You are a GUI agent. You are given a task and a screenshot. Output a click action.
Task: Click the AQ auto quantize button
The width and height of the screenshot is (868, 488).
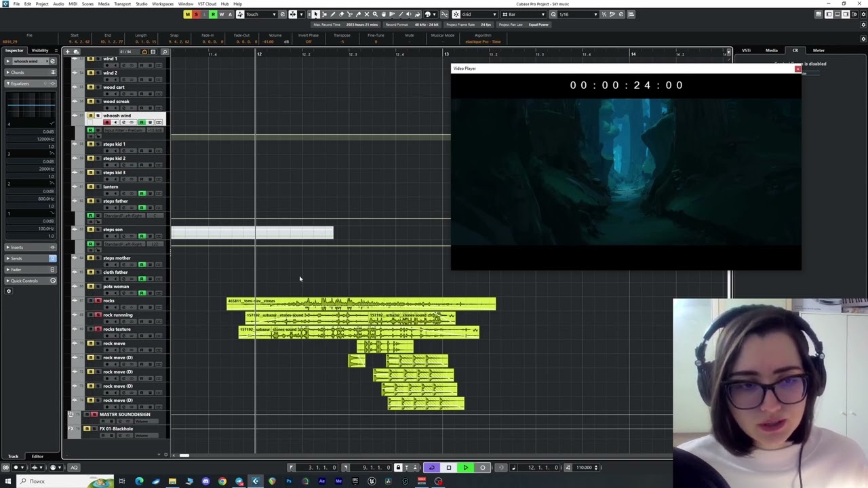click(74, 467)
